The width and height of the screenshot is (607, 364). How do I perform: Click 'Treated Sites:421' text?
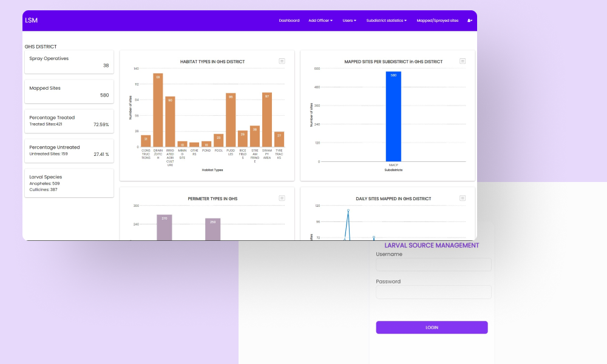pyautogui.click(x=46, y=124)
